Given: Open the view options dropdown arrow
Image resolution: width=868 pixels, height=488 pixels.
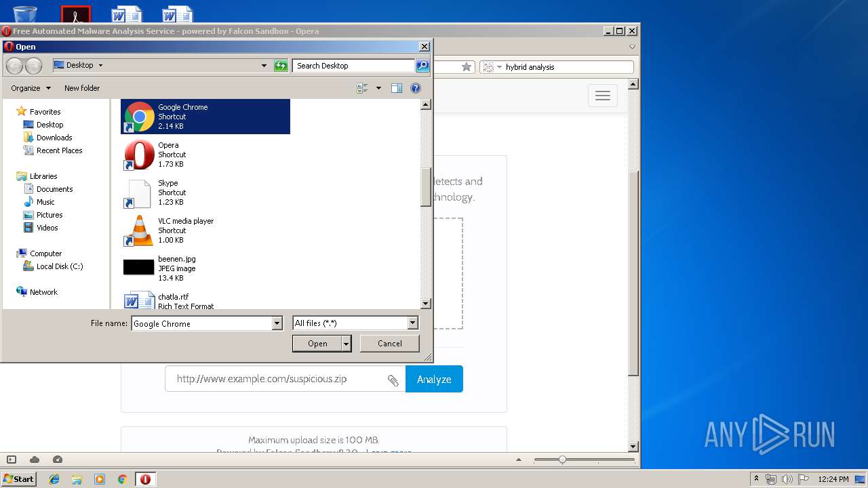Looking at the screenshot, I should click(378, 88).
